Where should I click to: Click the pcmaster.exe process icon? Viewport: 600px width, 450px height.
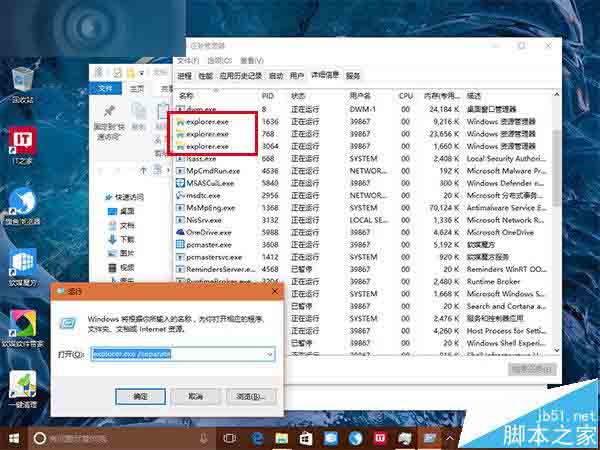[x=180, y=245]
